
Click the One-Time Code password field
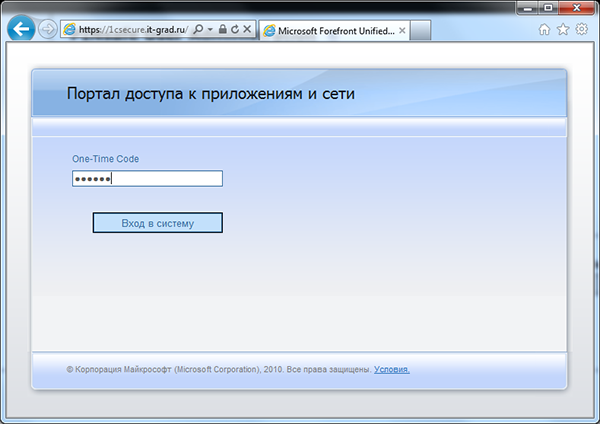pos(147,179)
